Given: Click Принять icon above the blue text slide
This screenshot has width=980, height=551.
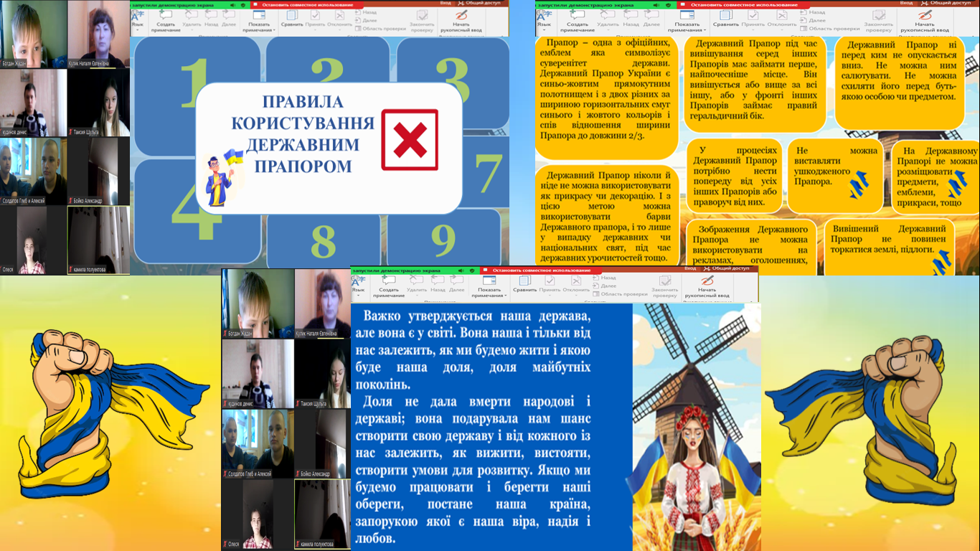Looking at the screenshot, I should click(x=550, y=280).
